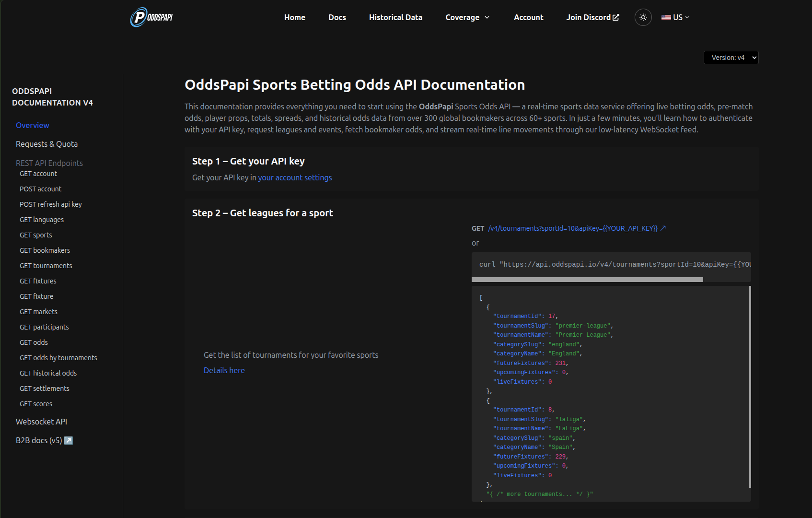812x518 pixels.
Task: Click the curl command code block
Action: coord(611,264)
